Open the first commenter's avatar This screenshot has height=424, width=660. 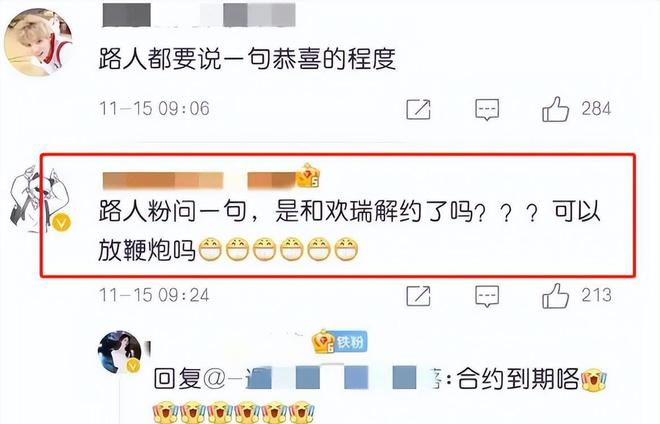click(38, 42)
